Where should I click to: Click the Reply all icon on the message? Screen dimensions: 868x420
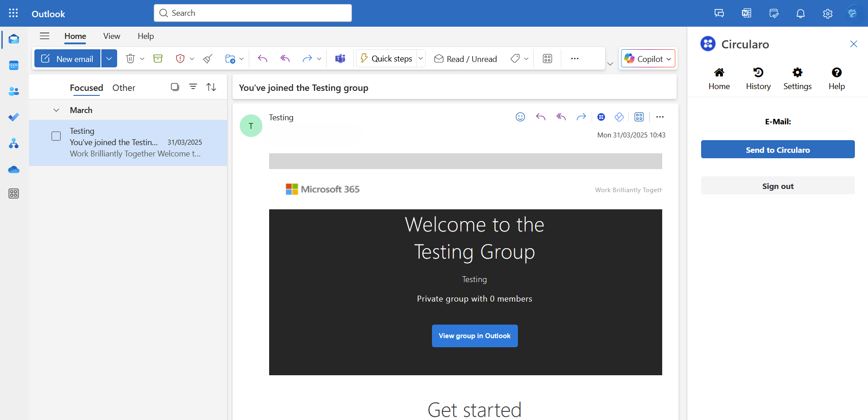pyautogui.click(x=561, y=117)
